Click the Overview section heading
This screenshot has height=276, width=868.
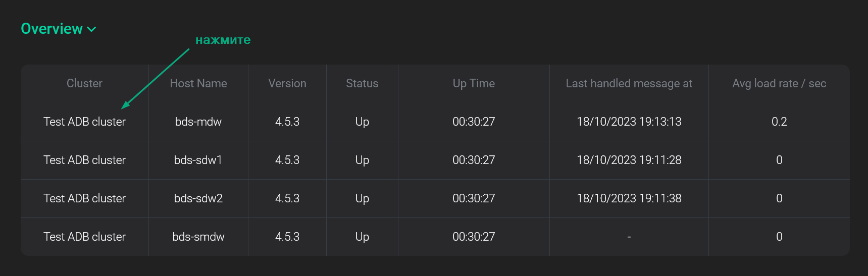(52, 29)
